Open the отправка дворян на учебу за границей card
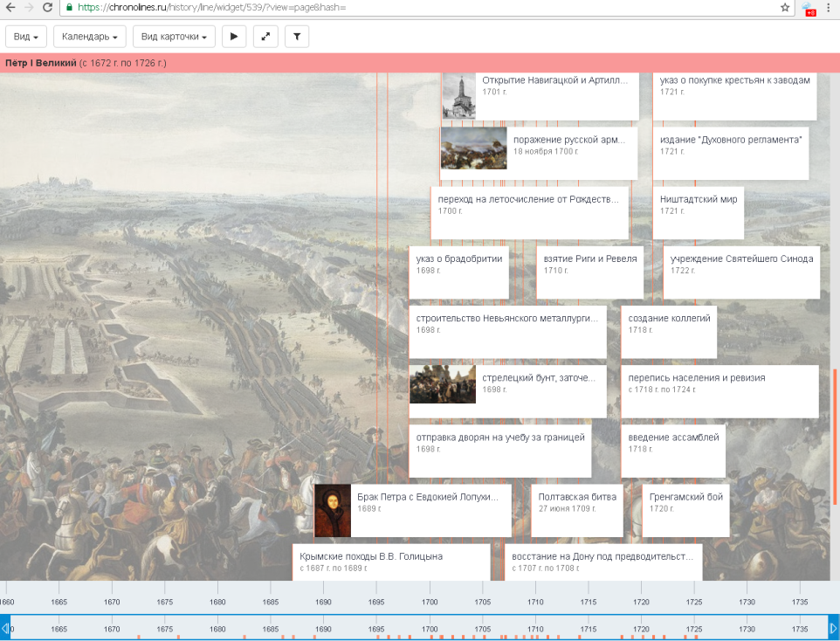This screenshot has height=641, width=840. pyautogui.click(x=500, y=451)
